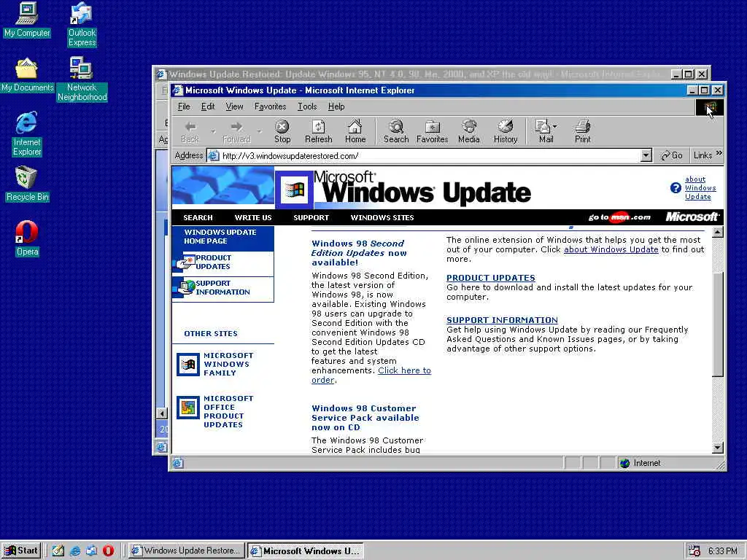This screenshot has height=560, width=747.
Task: Click SUPPORT in the black navigation bar
Action: [x=311, y=217]
